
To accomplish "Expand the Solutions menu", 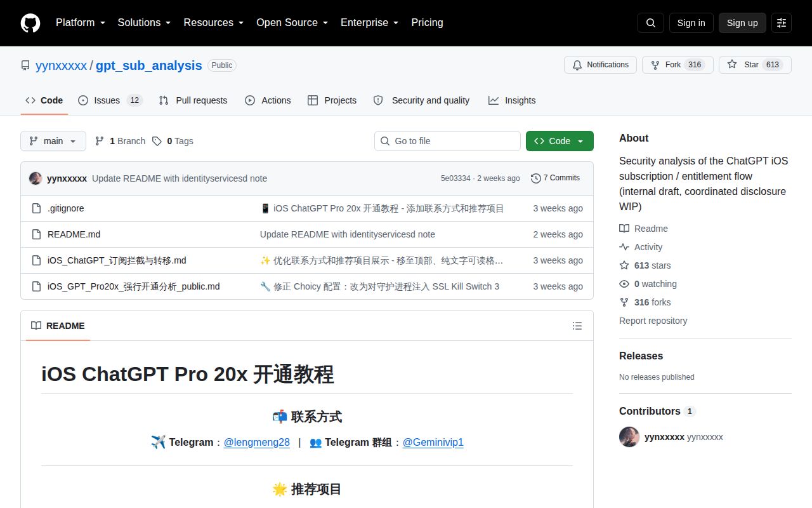I will [145, 23].
